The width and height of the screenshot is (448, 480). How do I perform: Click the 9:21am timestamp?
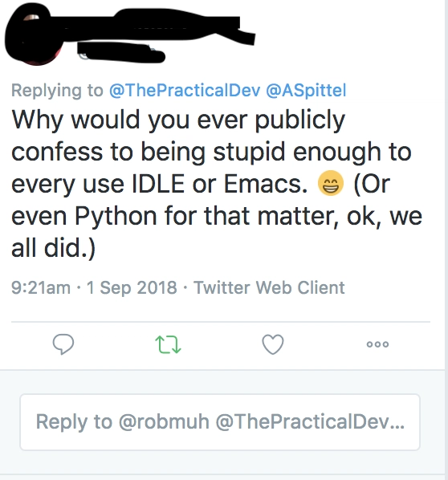pyautogui.click(x=41, y=287)
